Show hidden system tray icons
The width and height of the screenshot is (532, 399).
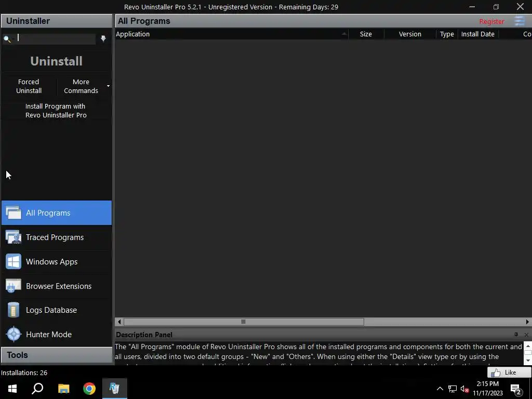[440, 389]
